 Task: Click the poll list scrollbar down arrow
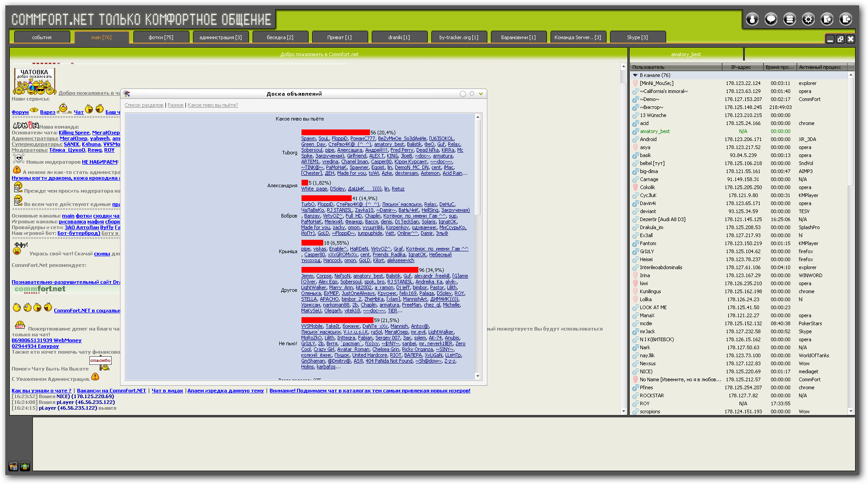[478, 376]
